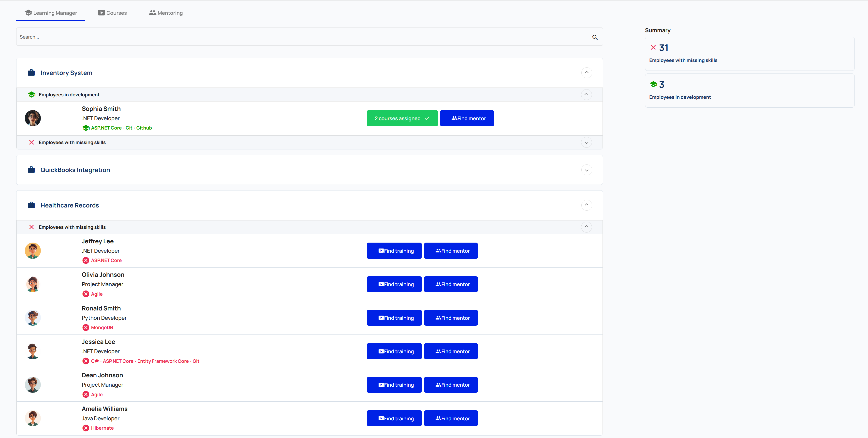The width and height of the screenshot is (868, 438).
Task: Click Dean Johnson's avatar
Action: 33,385
